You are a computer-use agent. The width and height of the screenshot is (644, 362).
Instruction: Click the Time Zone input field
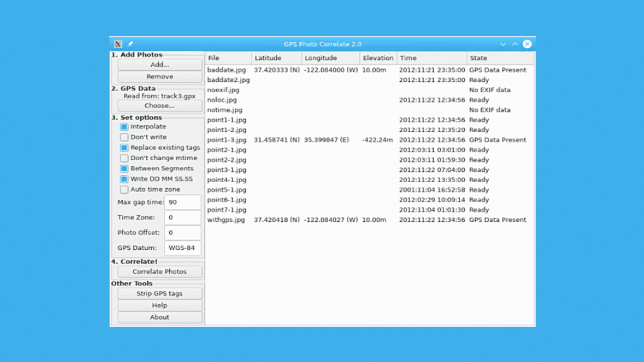(x=182, y=217)
